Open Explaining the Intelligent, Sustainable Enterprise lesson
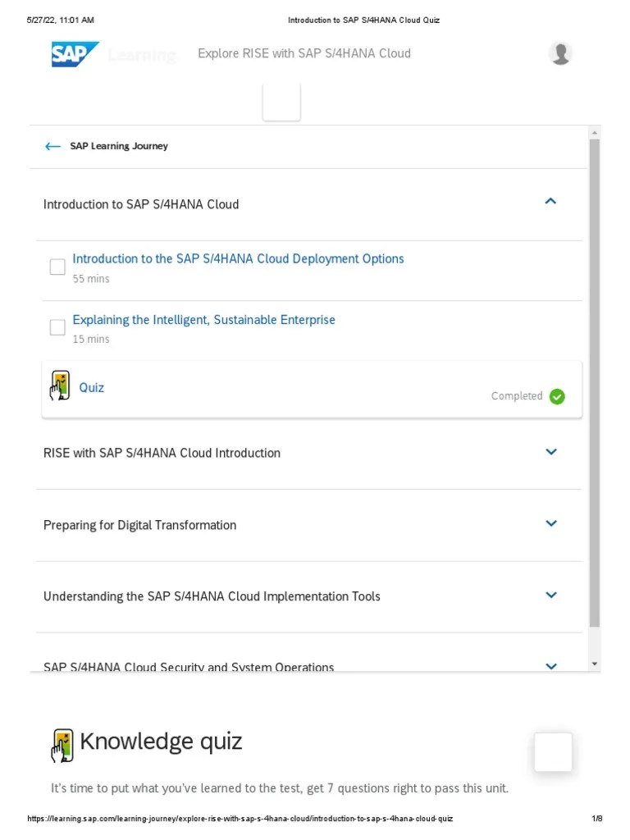Image resolution: width=630 pixels, height=840 pixels. pos(203,320)
